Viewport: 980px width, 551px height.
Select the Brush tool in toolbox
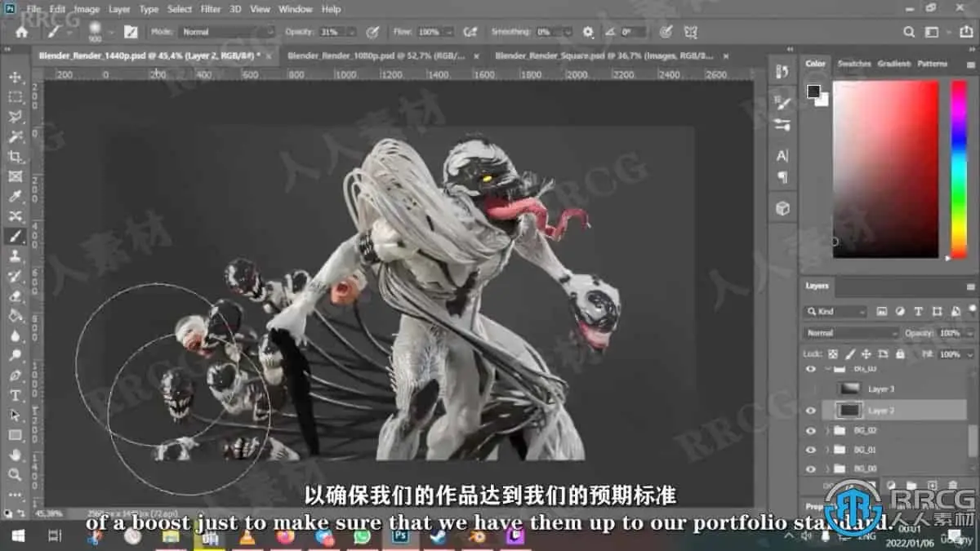click(16, 237)
